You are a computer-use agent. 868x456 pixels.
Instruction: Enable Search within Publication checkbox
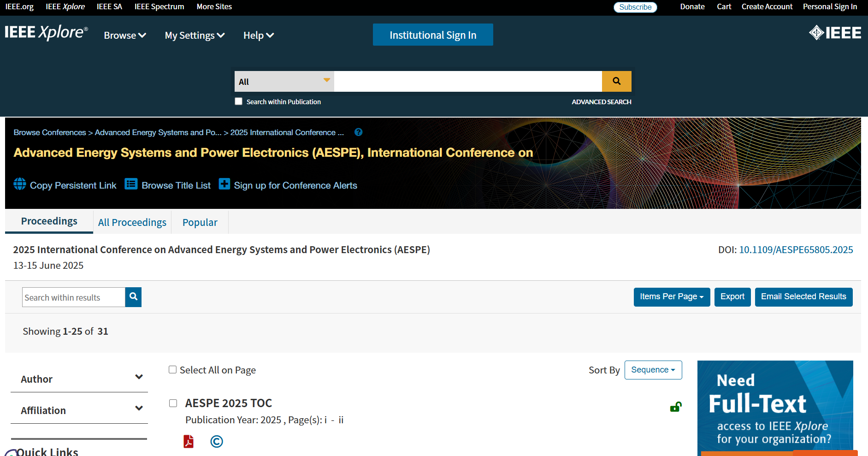238,101
